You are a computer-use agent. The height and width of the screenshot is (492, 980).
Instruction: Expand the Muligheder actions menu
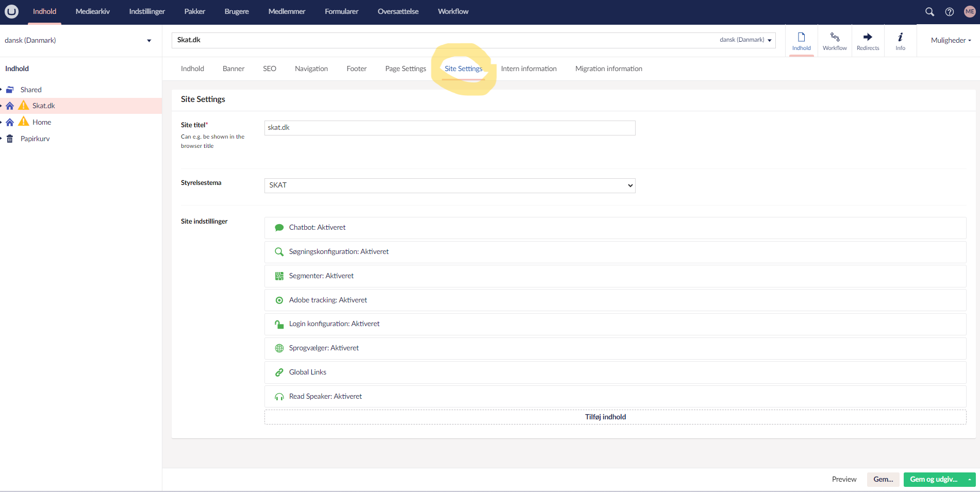pos(951,41)
